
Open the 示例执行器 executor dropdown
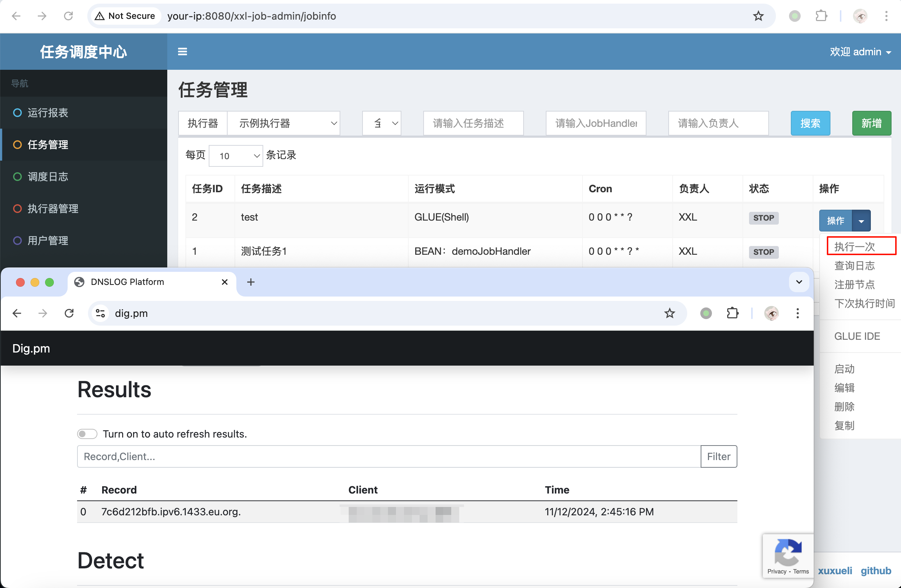click(284, 123)
